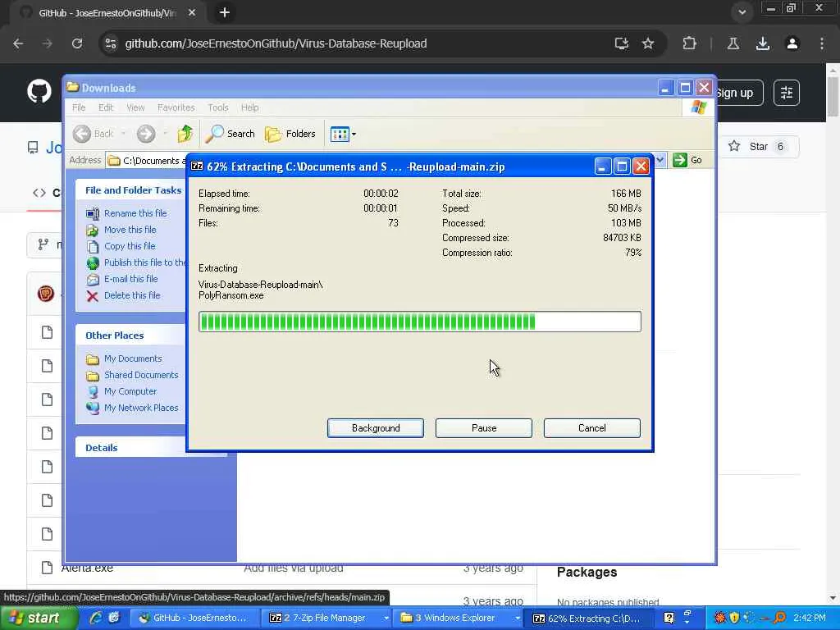840x630 pixels.
Task: Click Internet Explorer quick launch icon
Action: (x=95, y=618)
